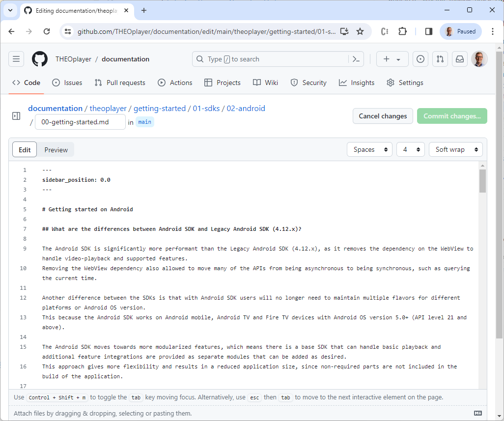Image resolution: width=504 pixels, height=421 pixels.
Task: Switch to the Pull requests tab
Action: coord(120,83)
